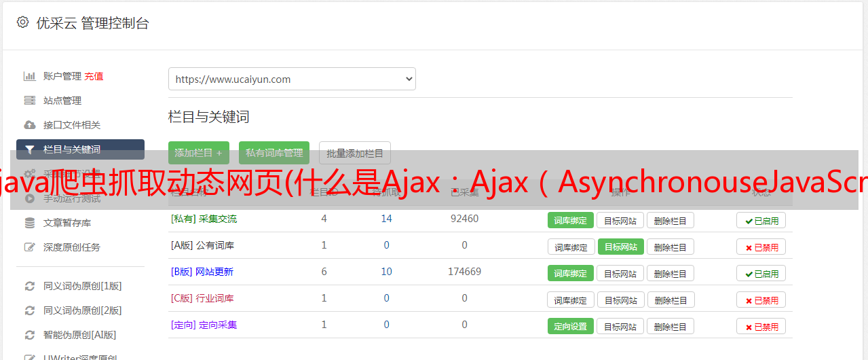Image resolution: width=868 pixels, height=360 pixels.
Task: Click 删除栏目 in the 公有词库 row
Action: pos(670,247)
